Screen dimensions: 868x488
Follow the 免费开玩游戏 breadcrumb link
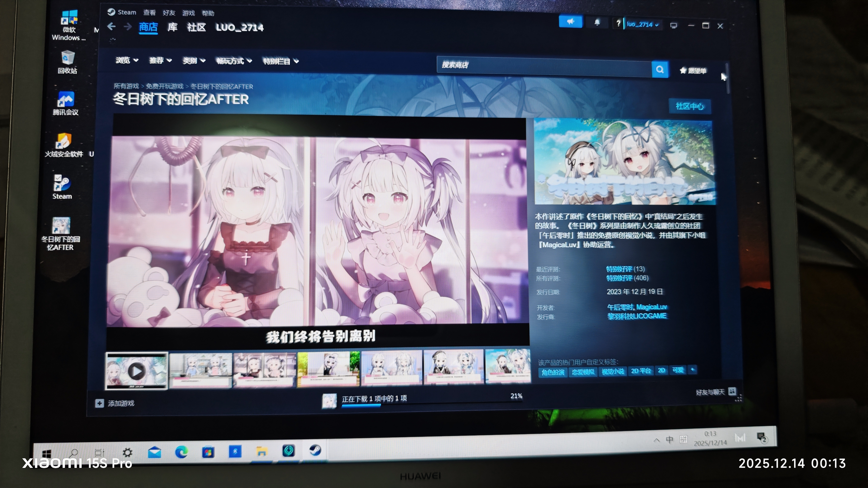165,87
